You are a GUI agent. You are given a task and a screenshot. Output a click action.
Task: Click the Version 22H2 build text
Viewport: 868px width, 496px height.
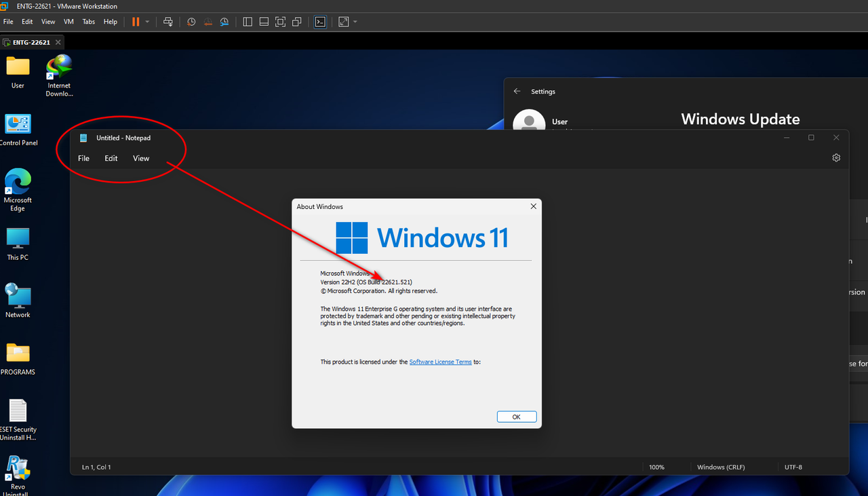coord(366,282)
